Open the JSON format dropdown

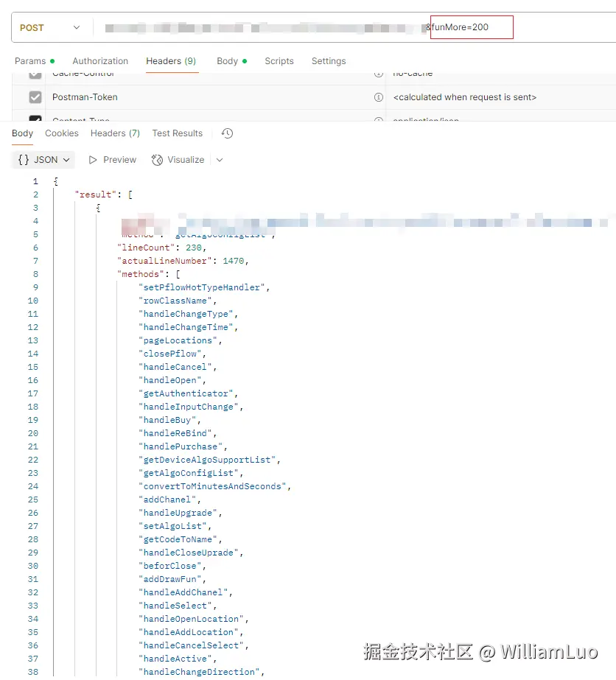[43, 160]
